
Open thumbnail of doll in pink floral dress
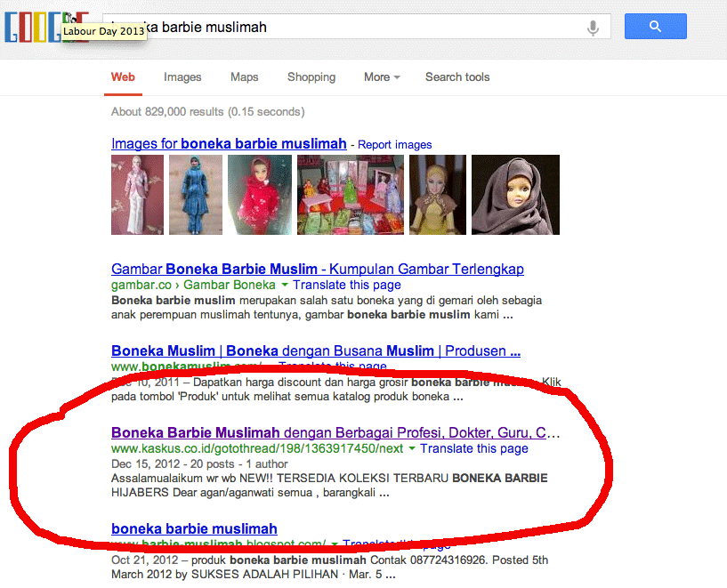(x=137, y=195)
